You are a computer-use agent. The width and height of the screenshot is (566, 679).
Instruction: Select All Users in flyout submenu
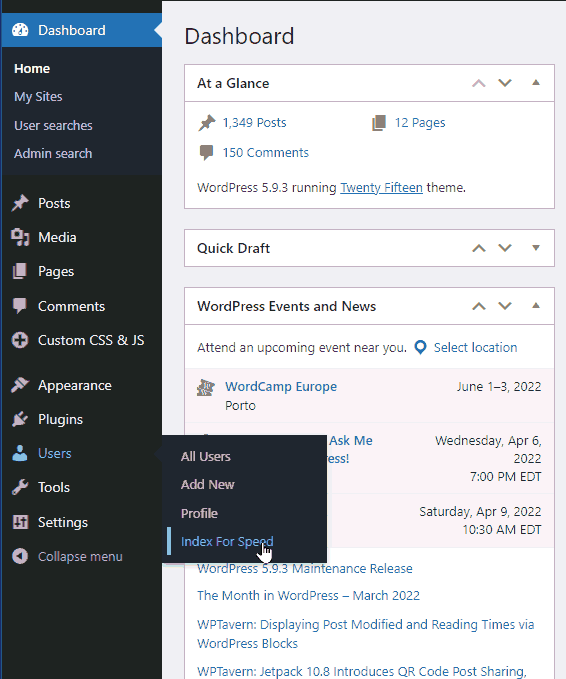[x=206, y=456]
